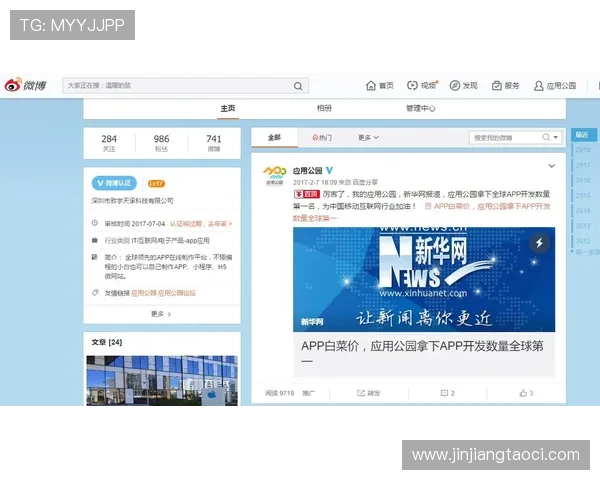600x480 pixels.
Task: Click the 986 粉丝 count
Action: click(x=161, y=143)
